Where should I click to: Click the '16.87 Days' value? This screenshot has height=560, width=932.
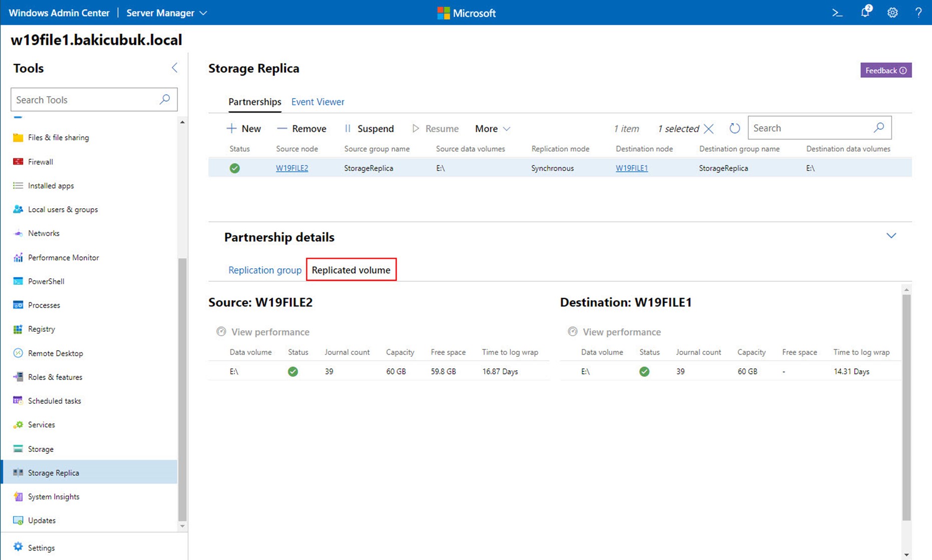(x=500, y=371)
